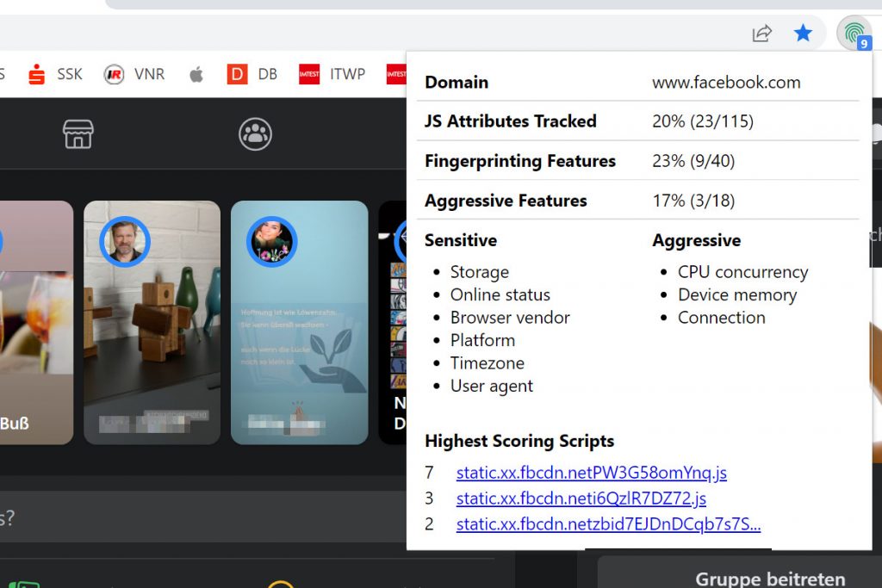Click the Aggressive column heading
Image resolution: width=882 pixels, height=588 pixels.
[696, 240]
